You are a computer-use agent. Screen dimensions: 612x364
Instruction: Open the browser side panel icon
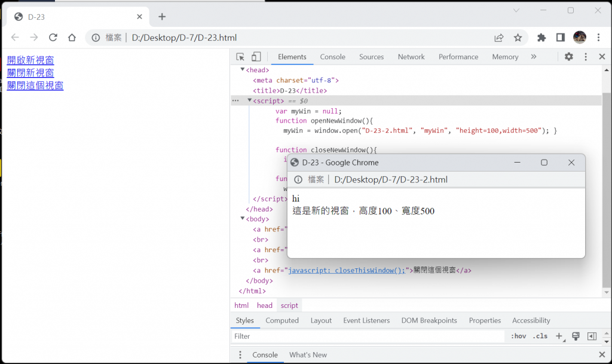[561, 38]
